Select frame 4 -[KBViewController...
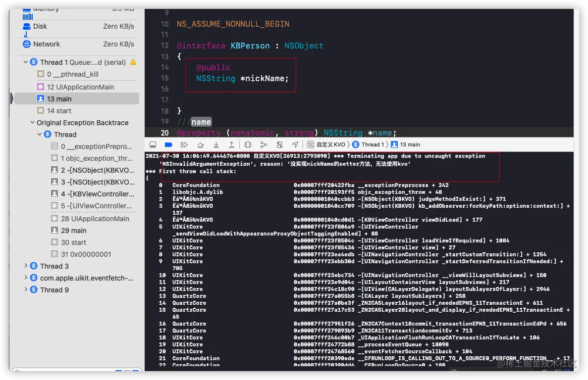 [93, 194]
